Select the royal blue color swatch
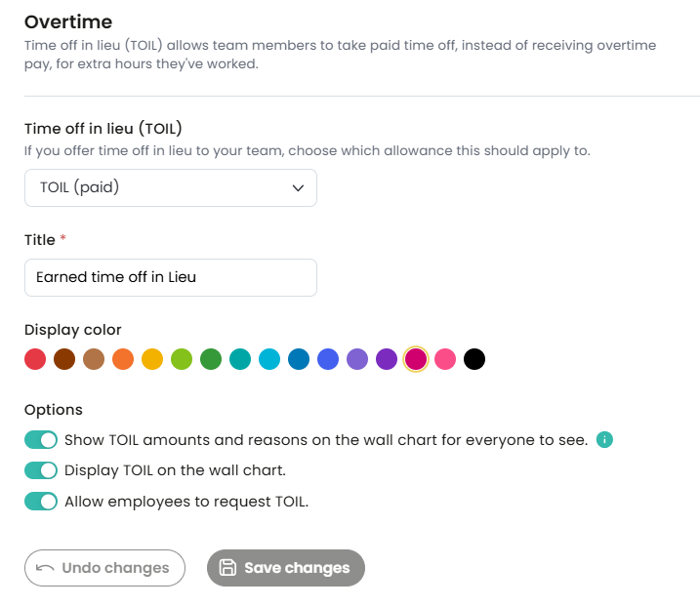Screen dimensions: 700x607 [328, 359]
